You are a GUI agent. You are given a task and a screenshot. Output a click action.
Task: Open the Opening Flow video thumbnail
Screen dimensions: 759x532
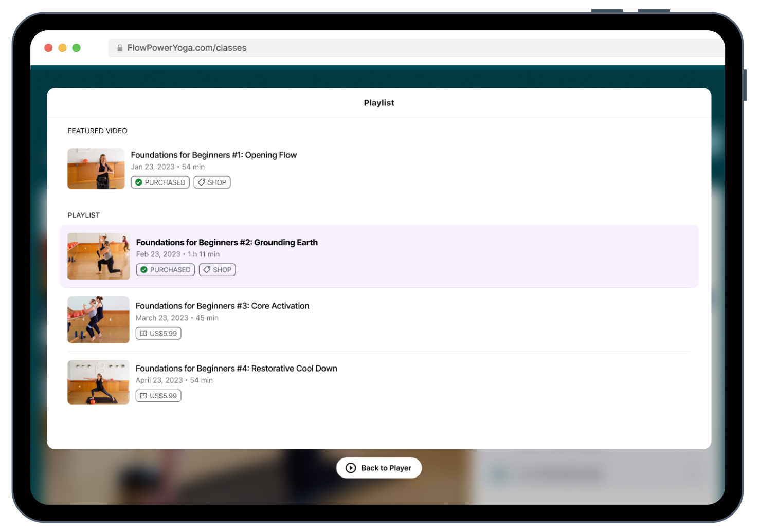point(96,169)
